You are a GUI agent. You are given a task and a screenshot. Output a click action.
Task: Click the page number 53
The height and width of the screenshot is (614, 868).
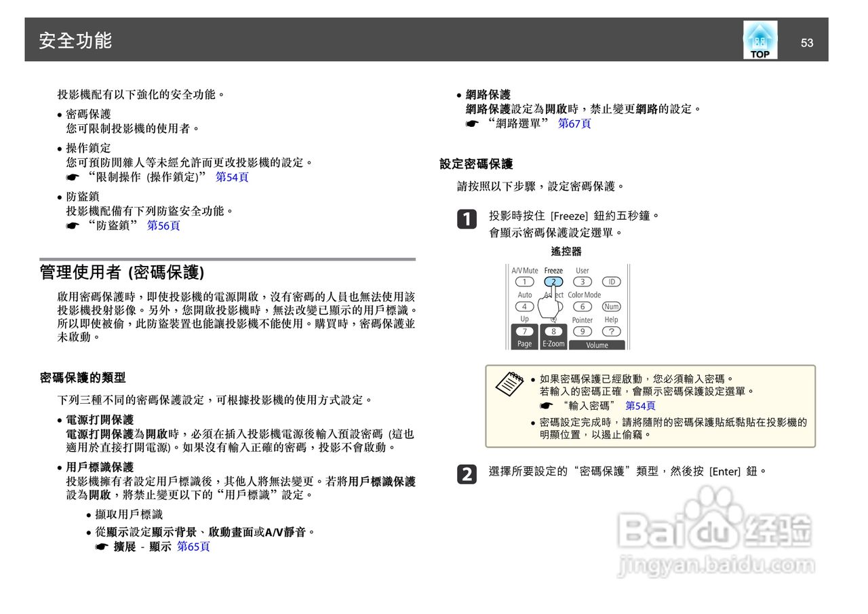coord(807,43)
